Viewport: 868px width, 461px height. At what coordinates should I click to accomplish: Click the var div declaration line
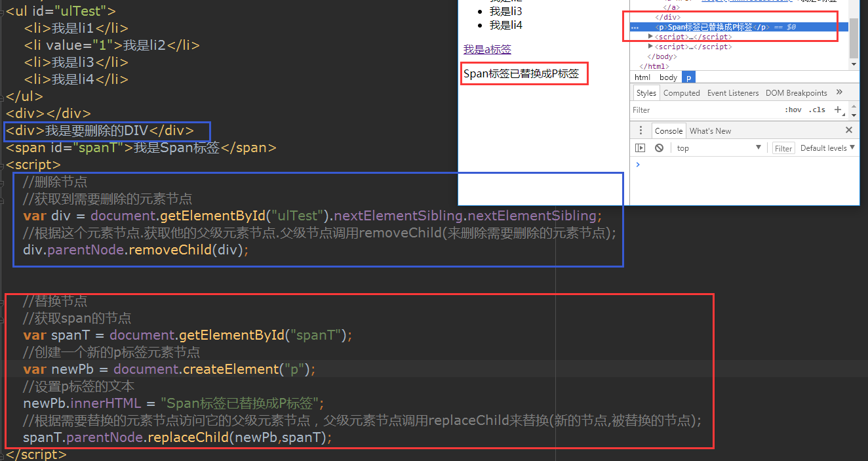tap(312, 216)
